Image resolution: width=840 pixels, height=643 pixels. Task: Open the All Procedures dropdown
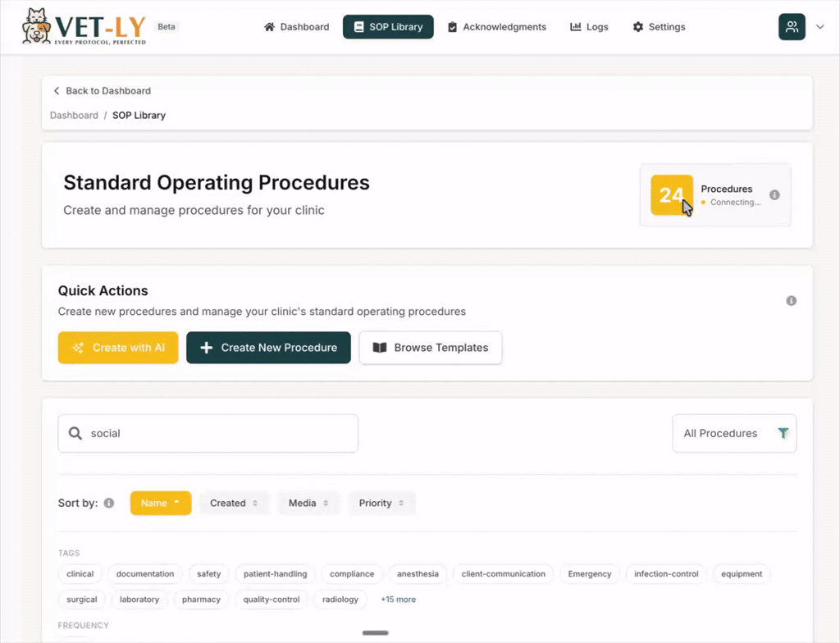tap(722, 433)
